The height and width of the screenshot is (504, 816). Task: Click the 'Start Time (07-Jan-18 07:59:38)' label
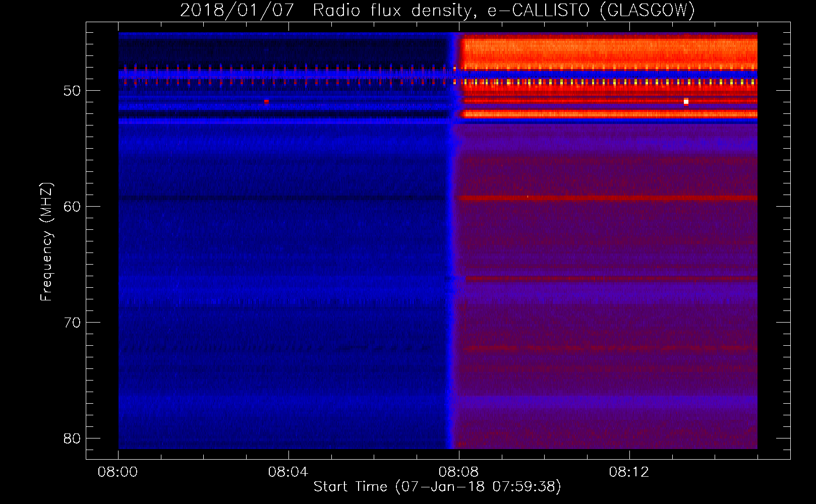437,487
